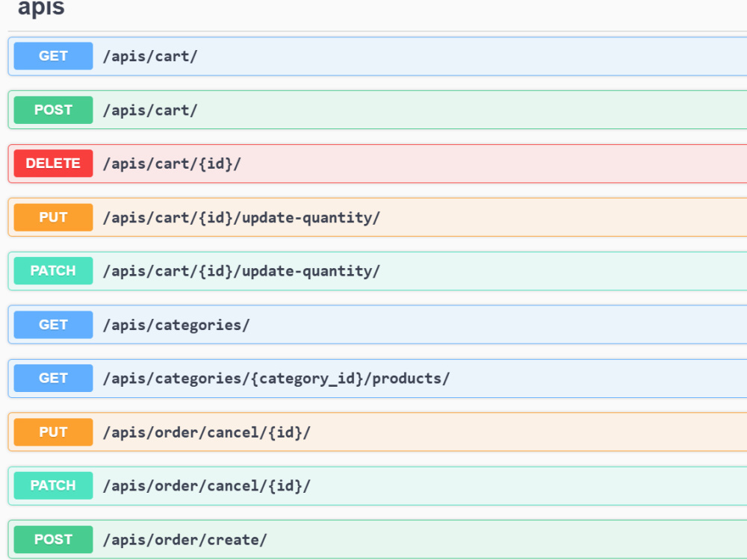Image resolution: width=747 pixels, height=560 pixels.
Task: Click the /apis/categories/ path link
Action: pos(176,326)
